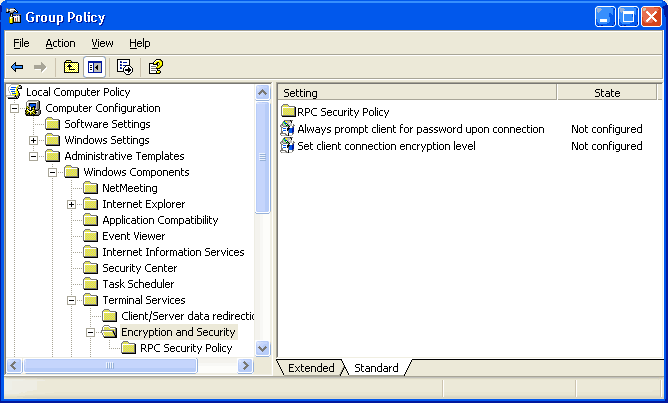This screenshot has height=403, width=668.
Task: Maximize the Group Policy window
Action: pos(628,17)
